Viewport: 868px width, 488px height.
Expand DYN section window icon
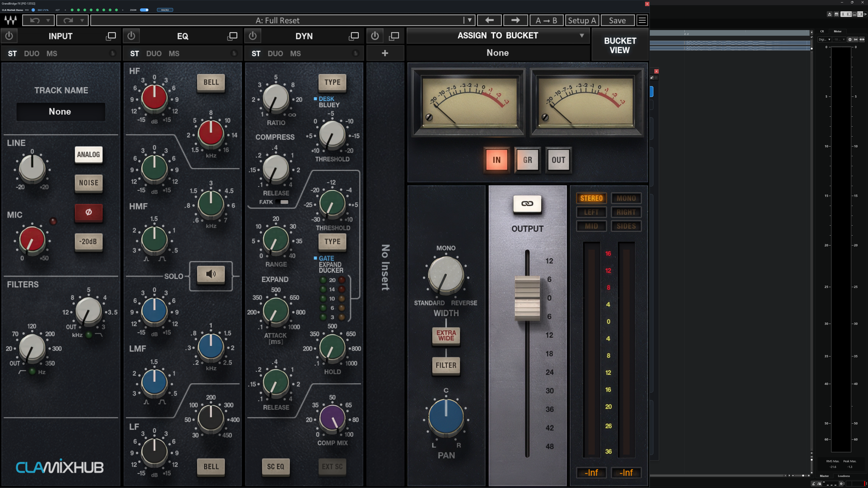[x=353, y=36]
